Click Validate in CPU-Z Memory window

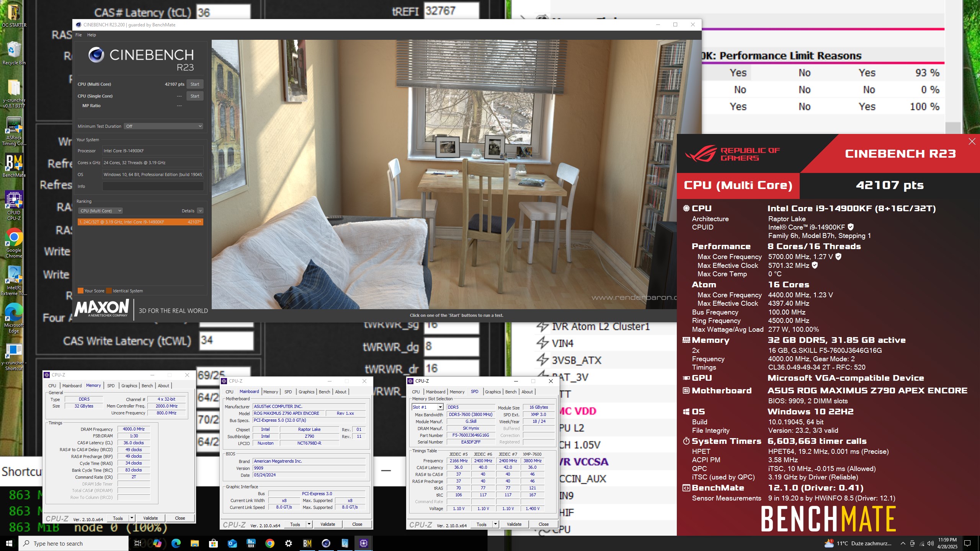(150, 518)
